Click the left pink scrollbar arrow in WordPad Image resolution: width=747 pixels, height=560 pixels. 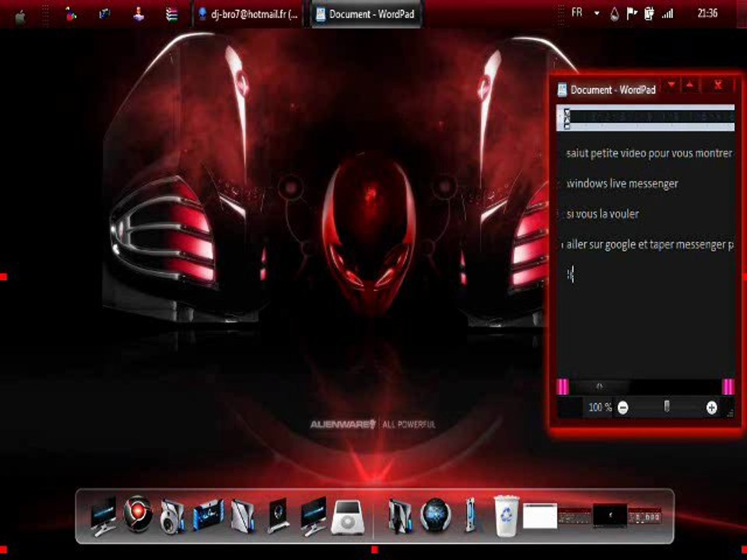(563, 387)
